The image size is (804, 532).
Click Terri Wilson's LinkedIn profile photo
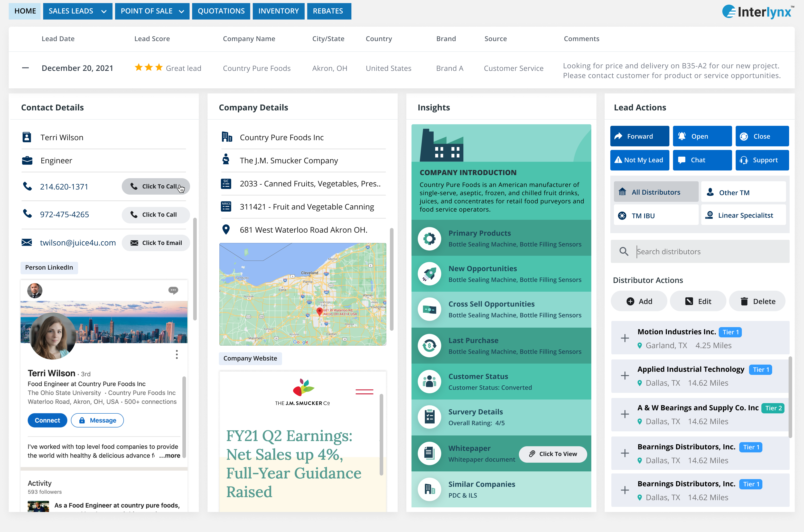coord(52,336)
